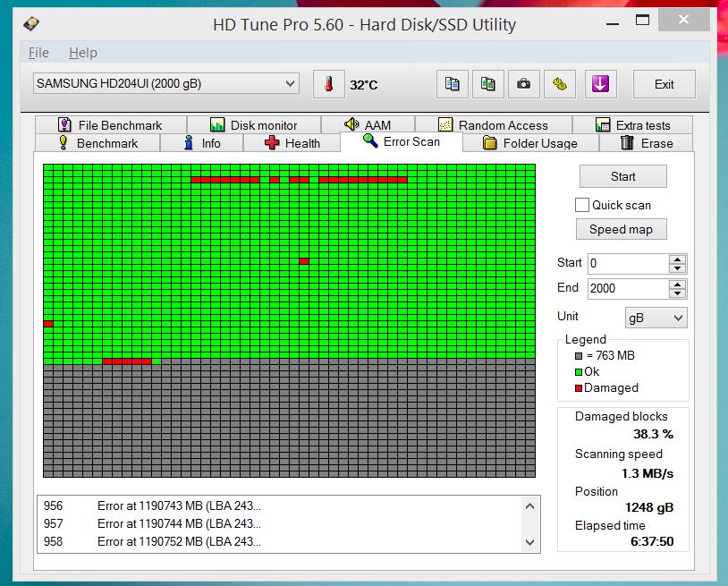Switch to the Erase tab
The width and height of the screenshot is (728, 586).
pos(647,143)
